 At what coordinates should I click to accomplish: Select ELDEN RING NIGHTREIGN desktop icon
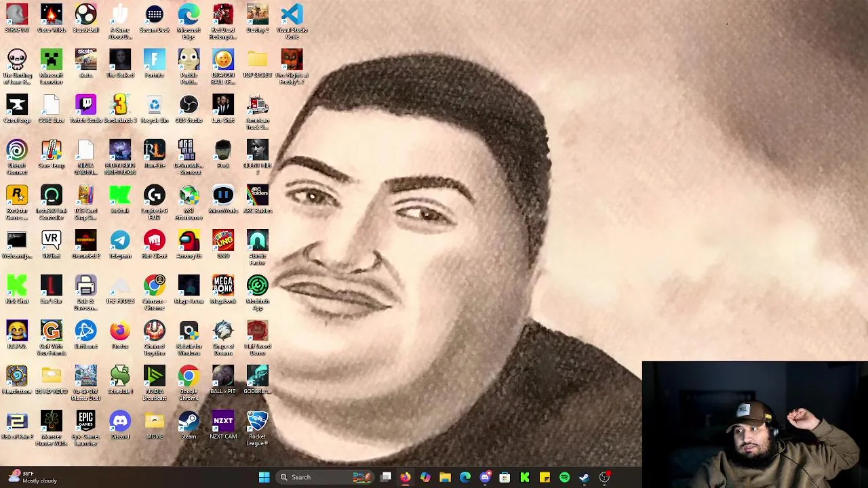coord(120,157)
